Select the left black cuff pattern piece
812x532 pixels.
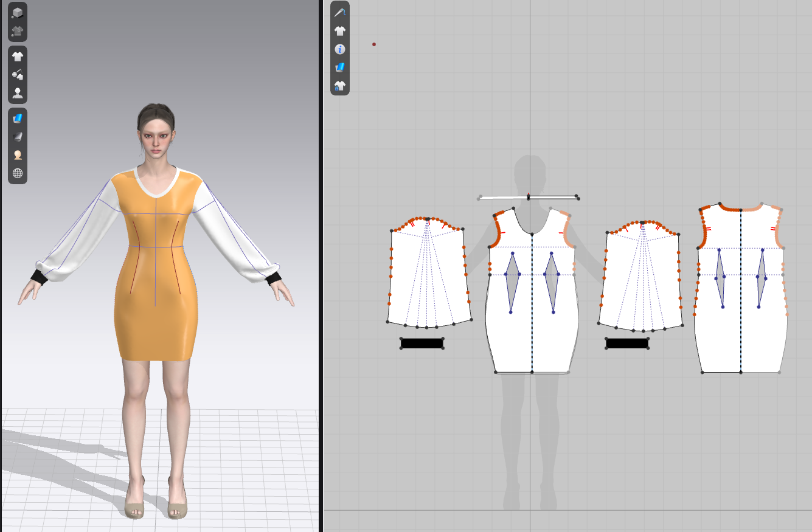click(x=422, y=344)
